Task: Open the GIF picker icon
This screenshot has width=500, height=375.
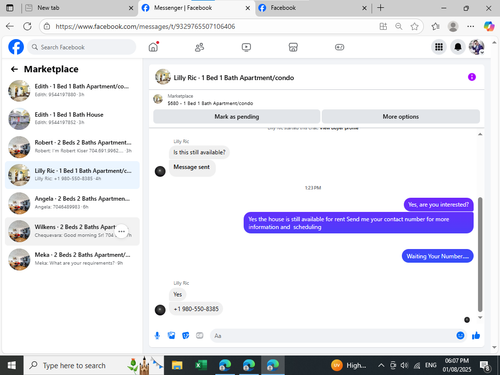Action: coord(200,336)
